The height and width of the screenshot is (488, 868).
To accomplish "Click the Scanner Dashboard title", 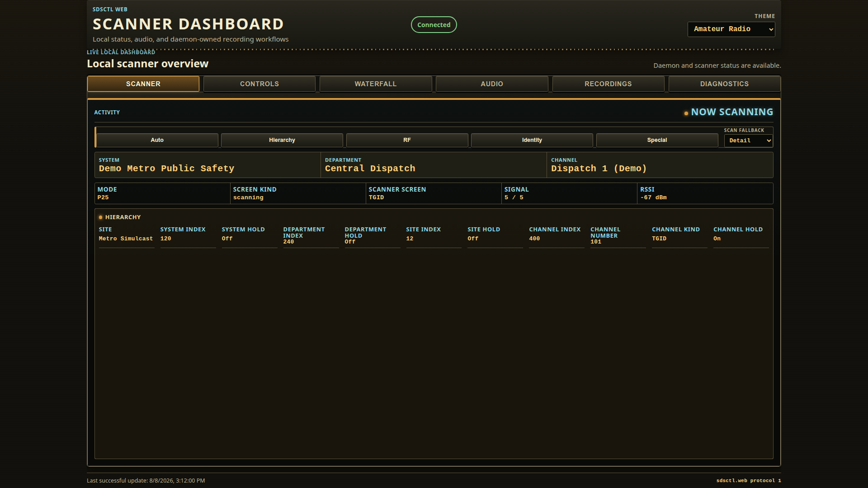I will (x=188, y=24).
